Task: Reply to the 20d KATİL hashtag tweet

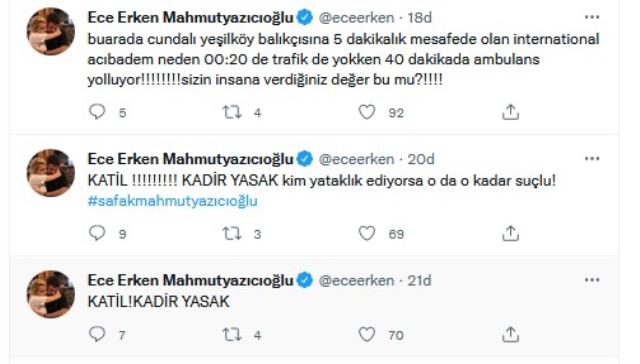Action: click(97, 233)
